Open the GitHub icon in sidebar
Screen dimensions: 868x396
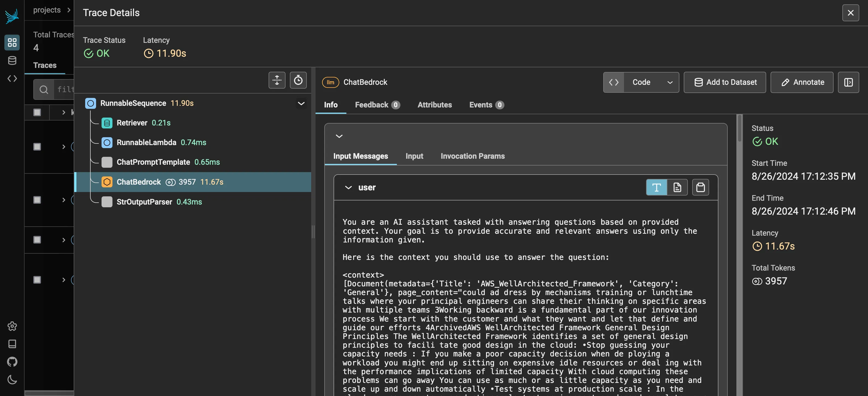pos(12,362)
